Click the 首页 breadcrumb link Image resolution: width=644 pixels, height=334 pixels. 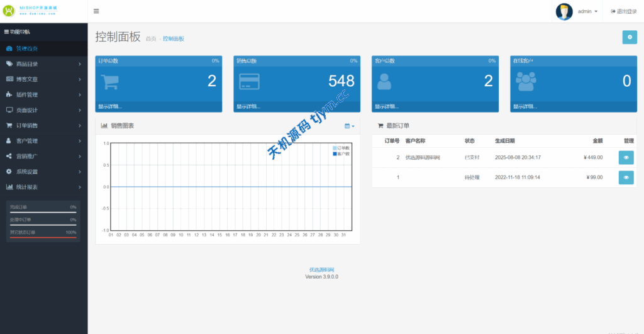(151, 38)
